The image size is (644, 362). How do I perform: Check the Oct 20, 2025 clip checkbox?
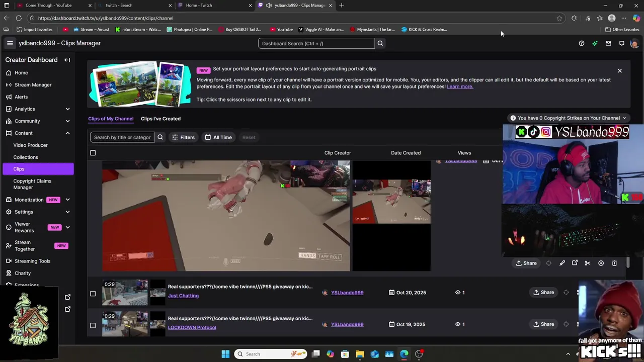point(93,293)
